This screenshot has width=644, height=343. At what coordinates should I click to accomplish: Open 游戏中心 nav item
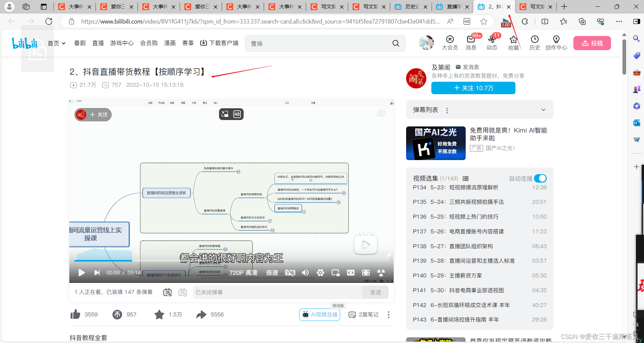coord(122,43)
